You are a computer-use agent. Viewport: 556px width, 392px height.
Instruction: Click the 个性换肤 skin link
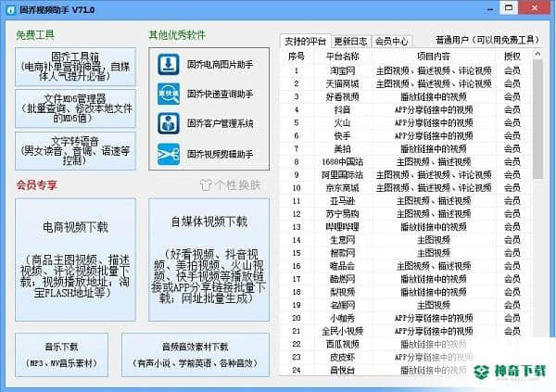pyautogui.click(x=237, y=184)
